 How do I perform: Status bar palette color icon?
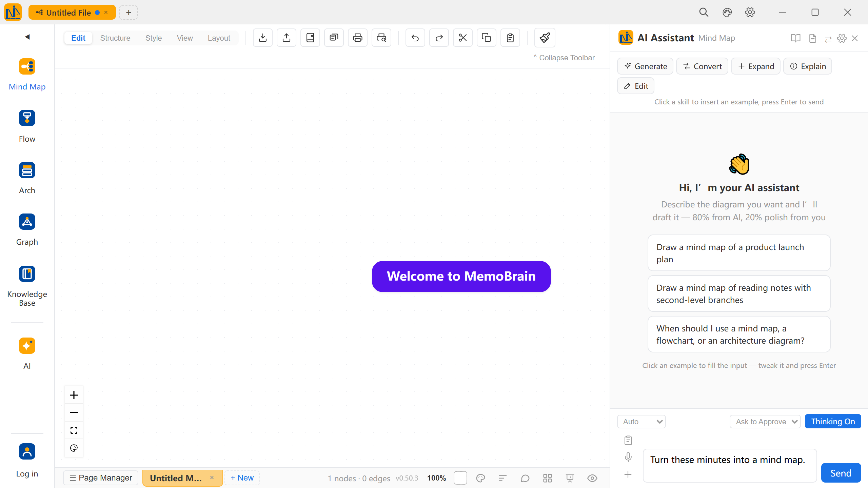480,478
